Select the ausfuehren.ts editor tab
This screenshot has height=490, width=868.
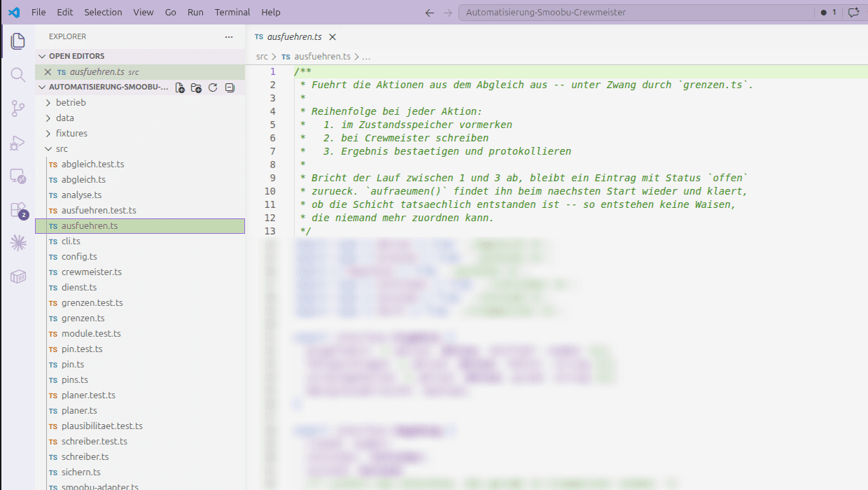pos(295,37)
